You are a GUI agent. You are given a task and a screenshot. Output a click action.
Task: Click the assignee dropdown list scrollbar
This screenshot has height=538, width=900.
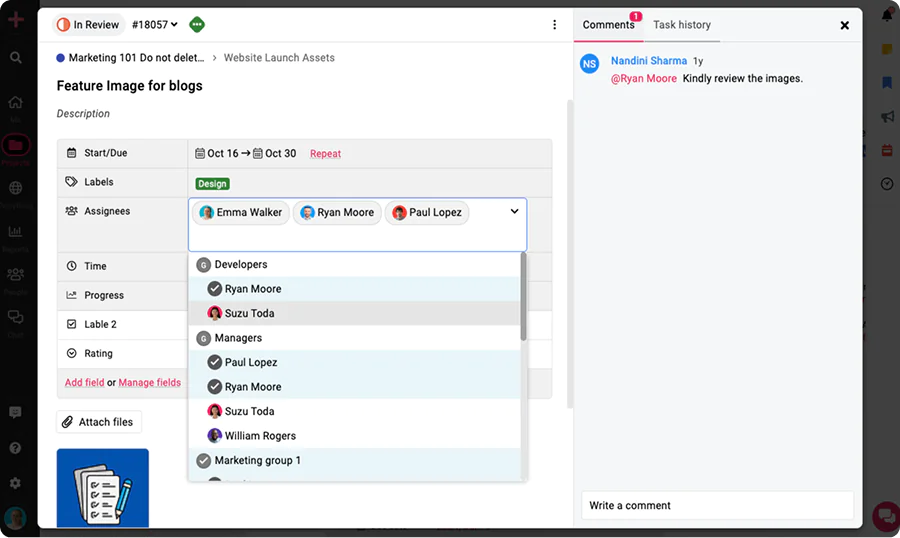(523, 297)
